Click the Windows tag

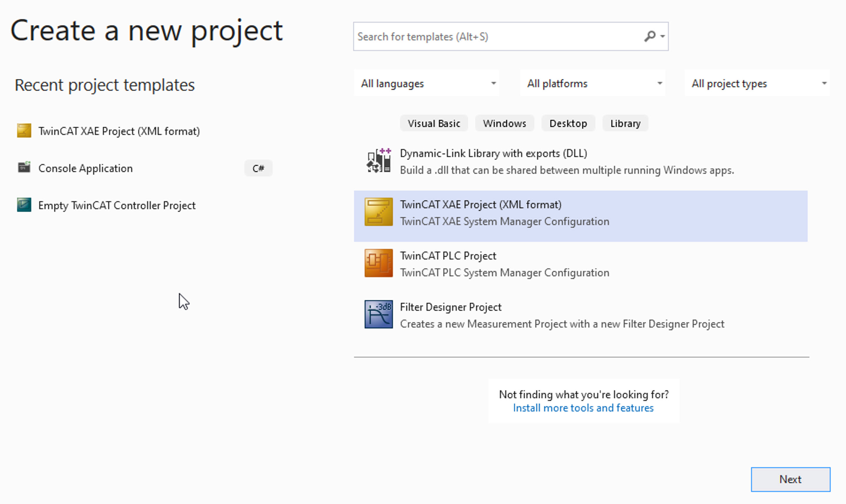click(504, 123)
